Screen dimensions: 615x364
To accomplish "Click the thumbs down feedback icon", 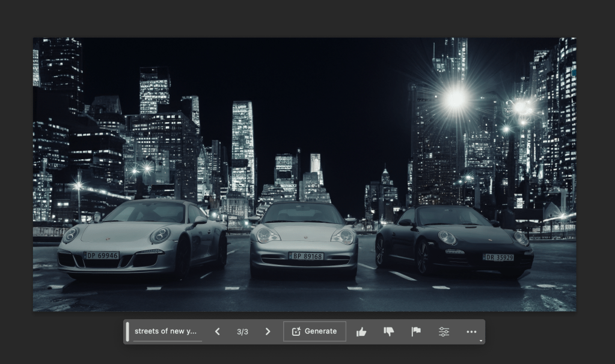I will (389, 332).
